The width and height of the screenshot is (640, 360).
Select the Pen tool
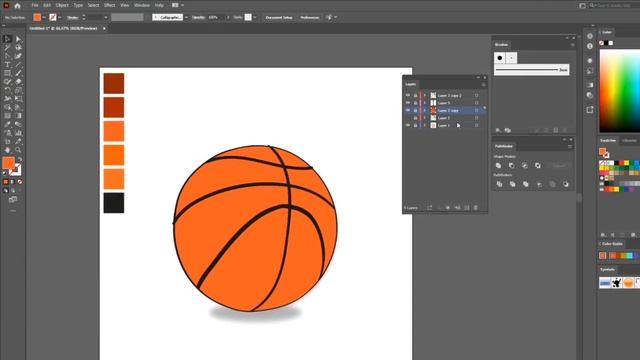pyautogui.click(x=7, y=56)
